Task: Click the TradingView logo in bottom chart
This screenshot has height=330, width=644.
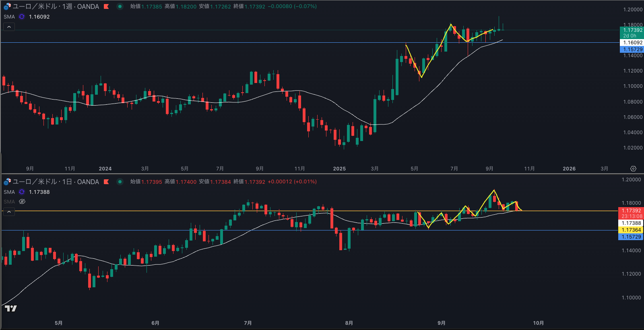Action: 11,309
